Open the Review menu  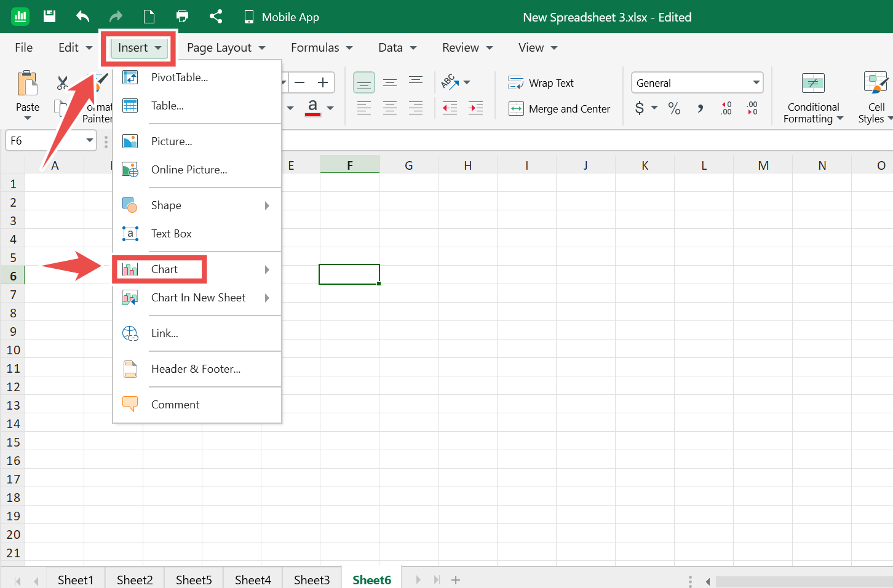467,47
